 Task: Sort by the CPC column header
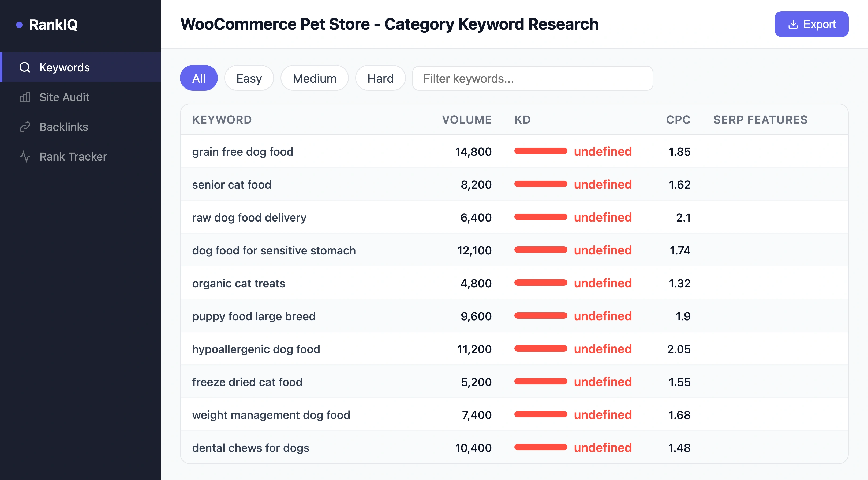[678, 120]
